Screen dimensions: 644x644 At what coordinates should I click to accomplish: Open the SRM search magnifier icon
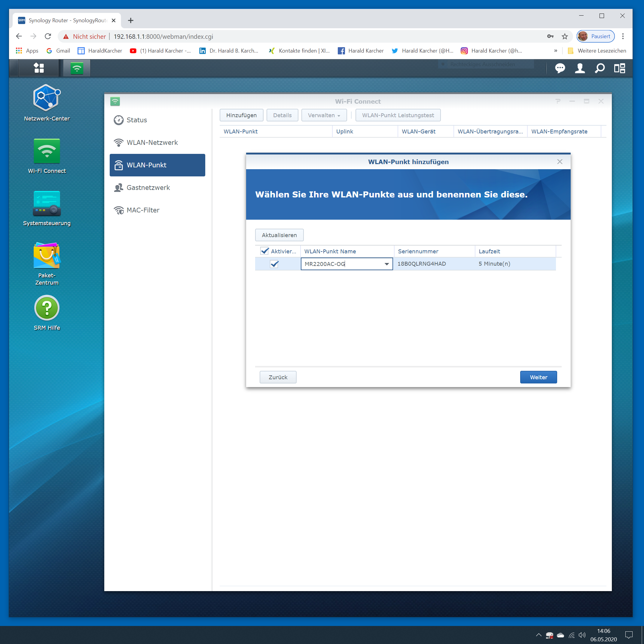[600, 68]
